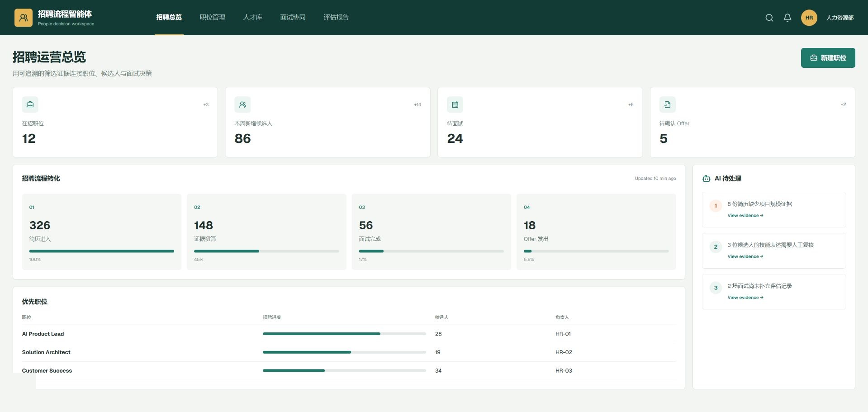The width and height of the screenshot is (868, 412).
Task: Click the 18 Offer 发出 stage card
Action: tap(596, 232)
